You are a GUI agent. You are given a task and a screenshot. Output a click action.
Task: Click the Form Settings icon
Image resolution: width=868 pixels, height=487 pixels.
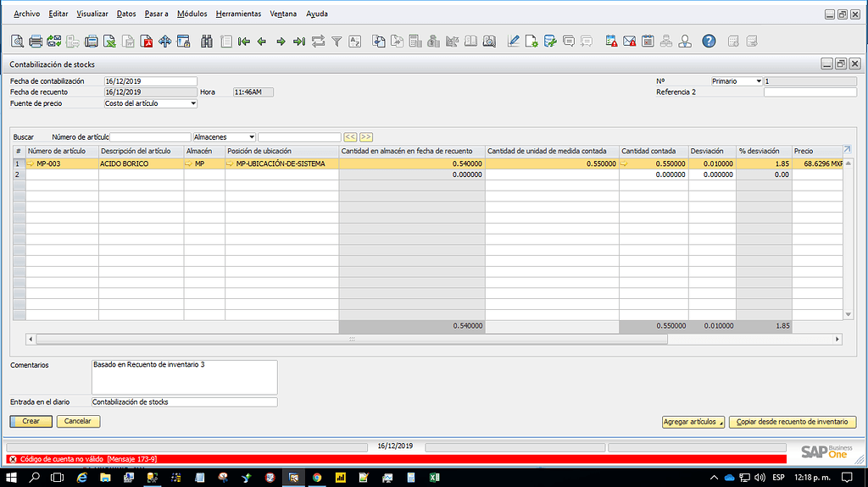pos(531,42)
